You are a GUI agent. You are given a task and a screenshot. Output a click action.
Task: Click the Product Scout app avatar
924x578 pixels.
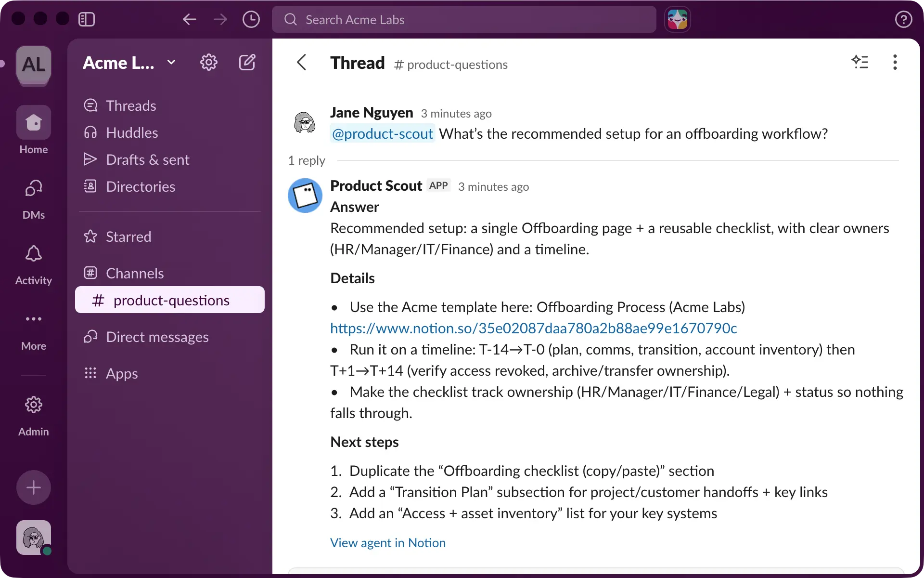305,196
